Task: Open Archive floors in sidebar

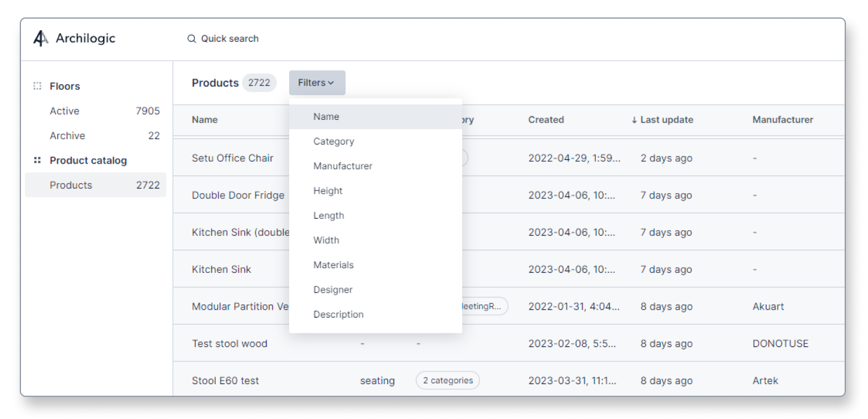Action: click(x=96, y=136)
